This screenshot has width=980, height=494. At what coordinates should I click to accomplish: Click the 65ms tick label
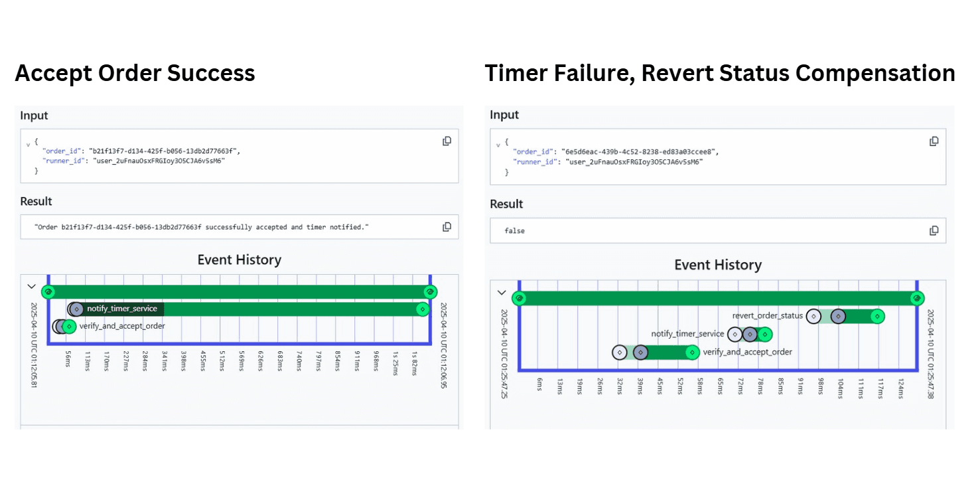(x=720, y=386)
